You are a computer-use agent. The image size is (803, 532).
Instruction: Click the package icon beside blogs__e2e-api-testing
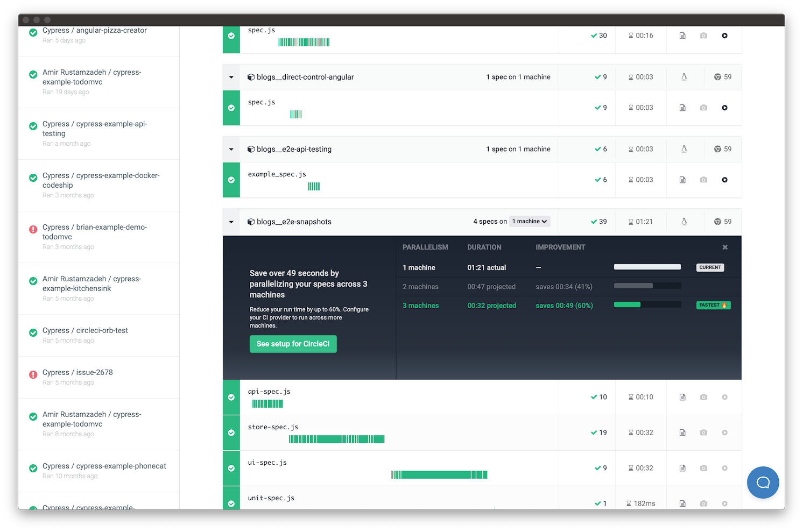point(251,150)
